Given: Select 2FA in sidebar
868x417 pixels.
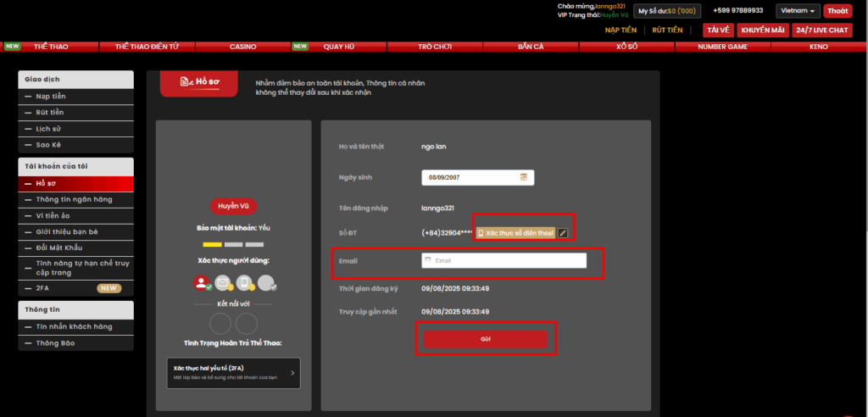Looking at the screenshot, I should click(x=75, y=288).
